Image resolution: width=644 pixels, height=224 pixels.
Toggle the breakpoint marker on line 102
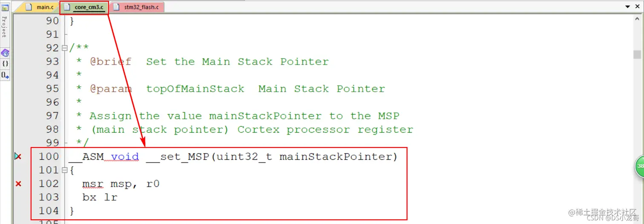coord(18,184)
